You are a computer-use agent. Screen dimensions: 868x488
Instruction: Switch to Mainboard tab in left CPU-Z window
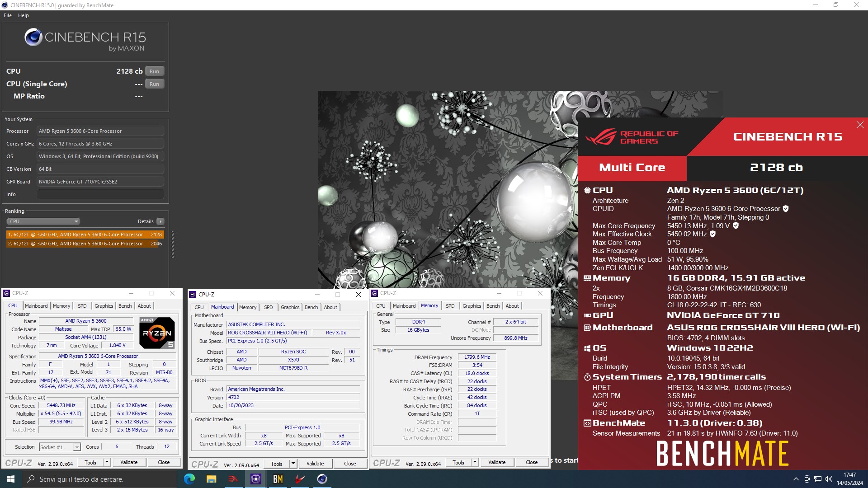pyautogui.click(x=36, y=306)
